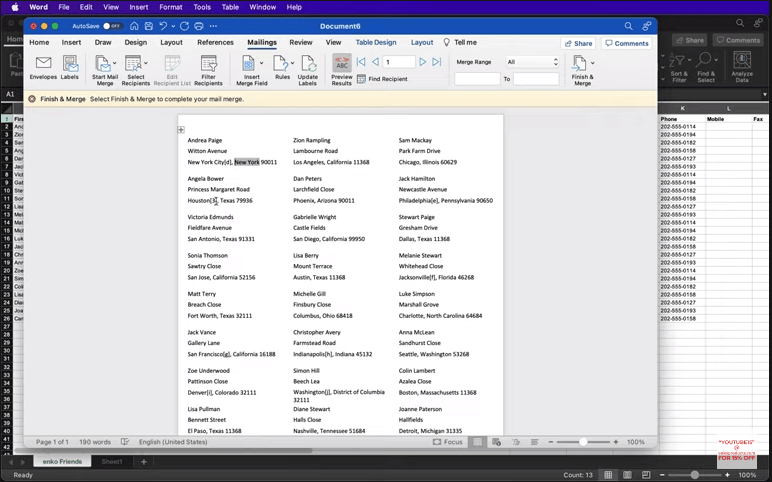772x482 pixels.
Task: Click the Envelopes icon in Mailings ribbon
Action: click(43, 63)
